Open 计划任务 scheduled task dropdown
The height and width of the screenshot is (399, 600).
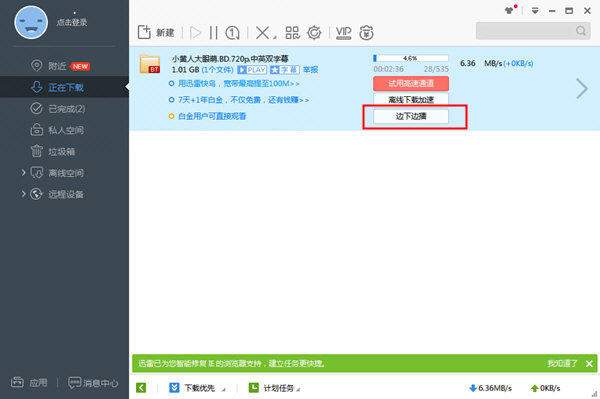(x=274, y=388)
